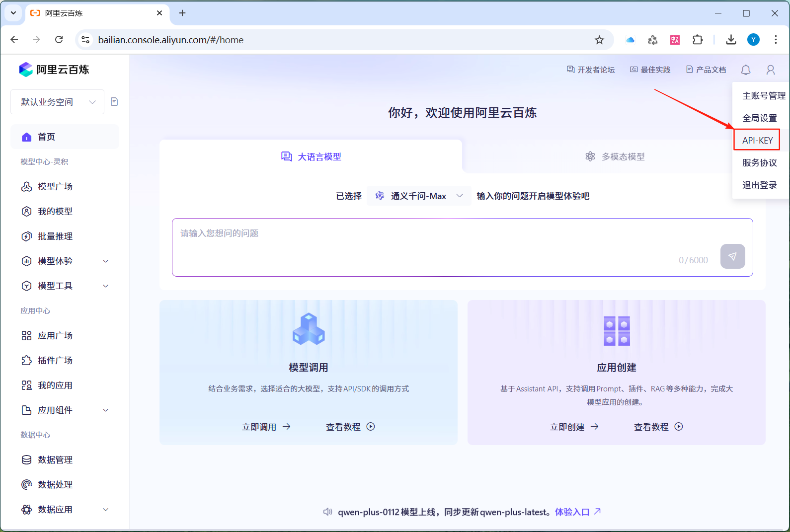The width and height of the screenshot is (790, 532).
Task: Click 查看教程 in 模型调用 card
Action: tap(350, 427)
